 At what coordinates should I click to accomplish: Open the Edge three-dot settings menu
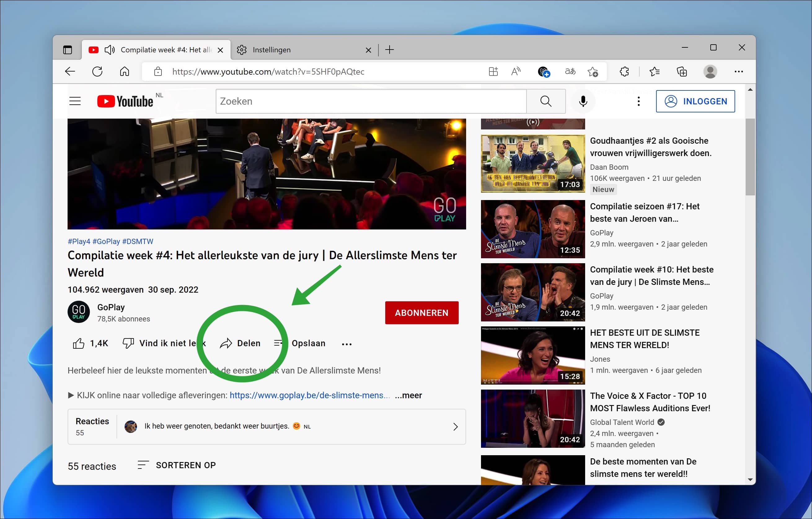[x=739, y=72]
